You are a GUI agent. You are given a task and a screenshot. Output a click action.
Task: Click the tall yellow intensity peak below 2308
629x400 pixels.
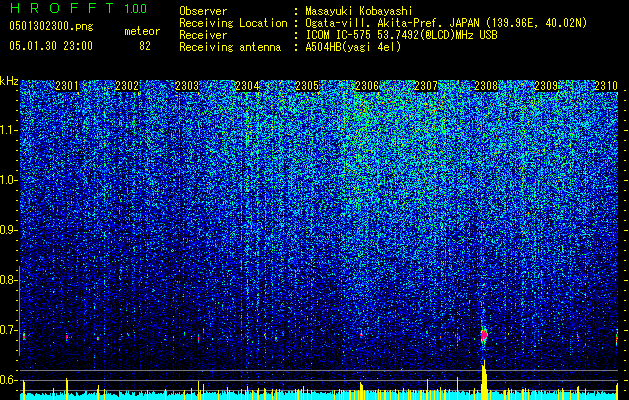(x=484, y=380)
